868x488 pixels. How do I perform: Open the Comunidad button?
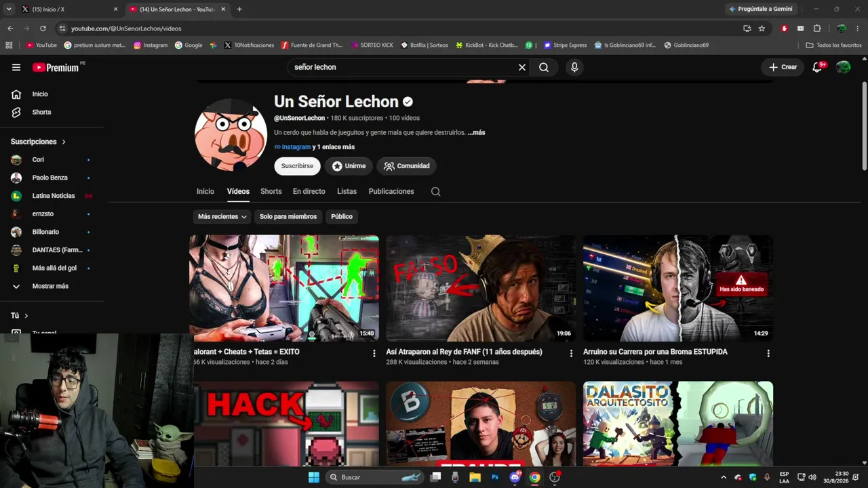[407, 166]
